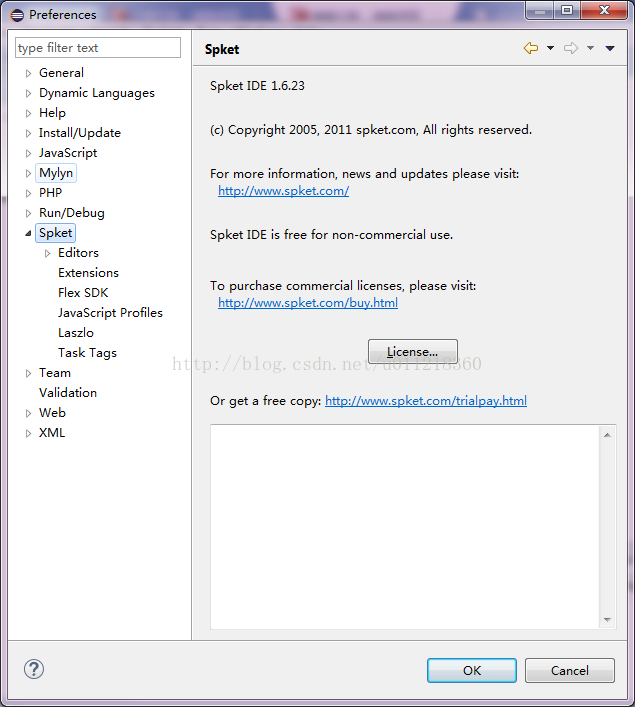
Task: Select the Spket tree item
Action: [x=55, y=233]
